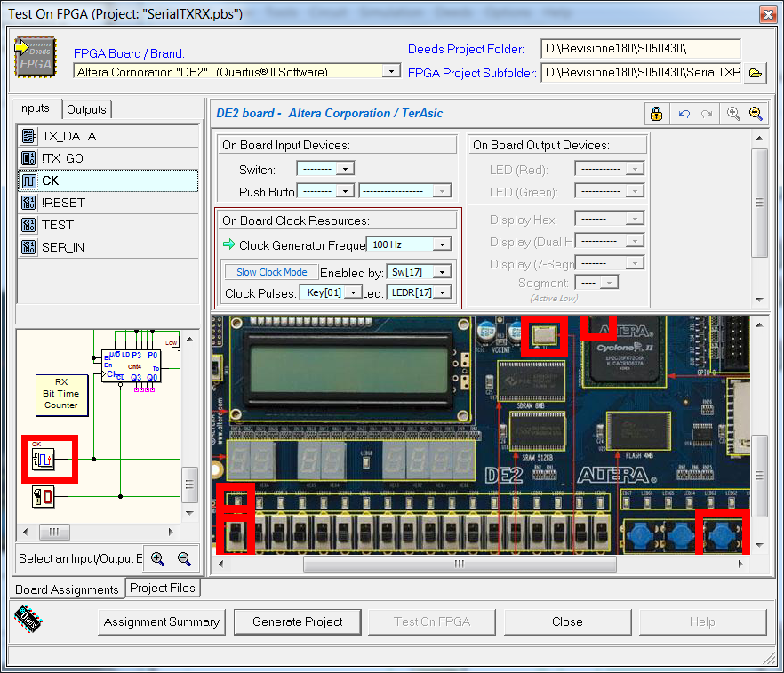Click the redo arrow on board toolbar
Image resolution: width=784 pixels, height=673 pixels.
point(707,114)
